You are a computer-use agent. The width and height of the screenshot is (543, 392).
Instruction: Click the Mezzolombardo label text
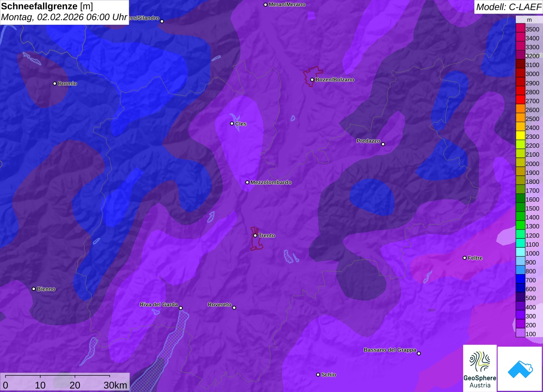pyautogui.click(x=271, y=182)
